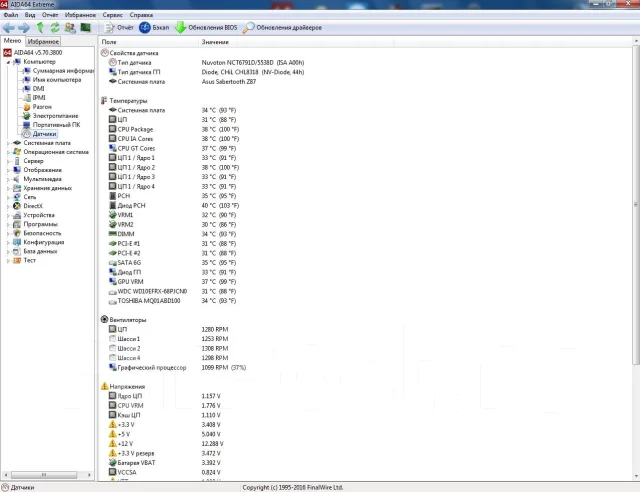Open the Файл menu
Screen dimensions: 640x492
click(11, 15)
